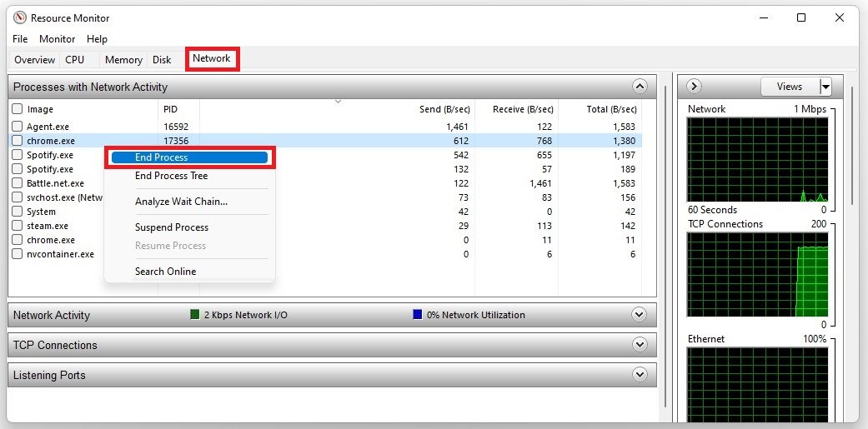This screenshot has height=429, width=868.
Task: Check the nvcontainer.exe checkbox
Action: (18, 254)
